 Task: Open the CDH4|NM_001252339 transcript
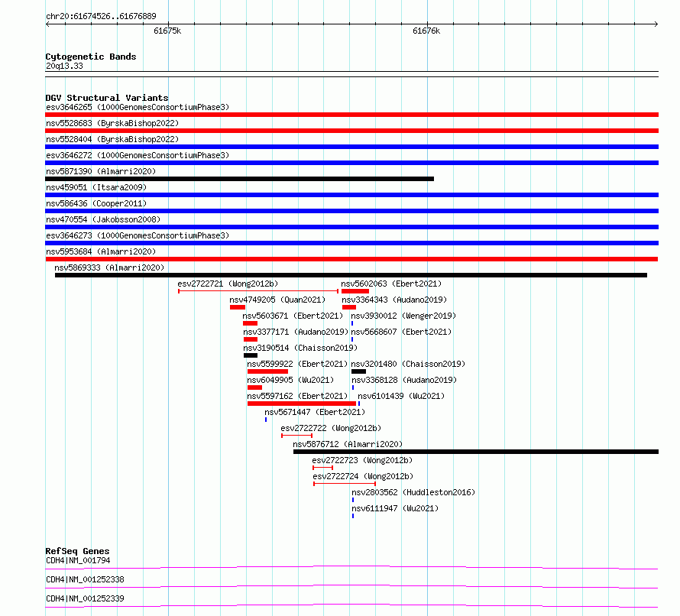coord(85,598)
